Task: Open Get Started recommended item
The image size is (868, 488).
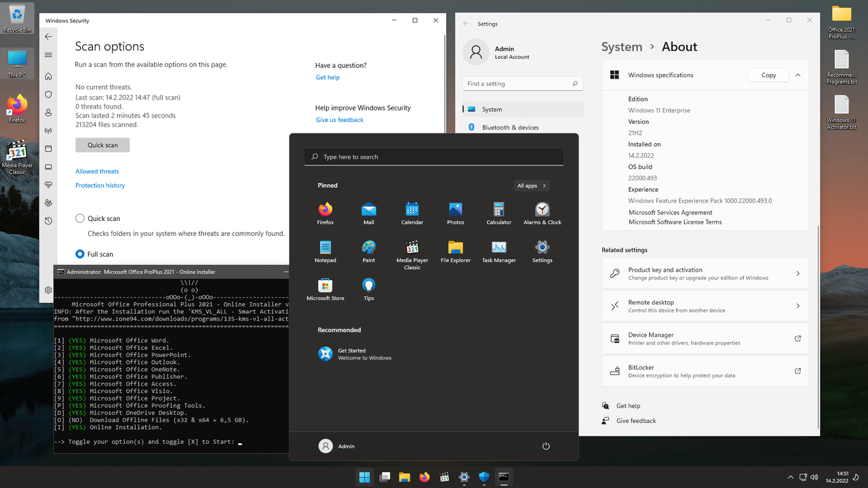Action: pyautogui.click(x=355, y=354)
